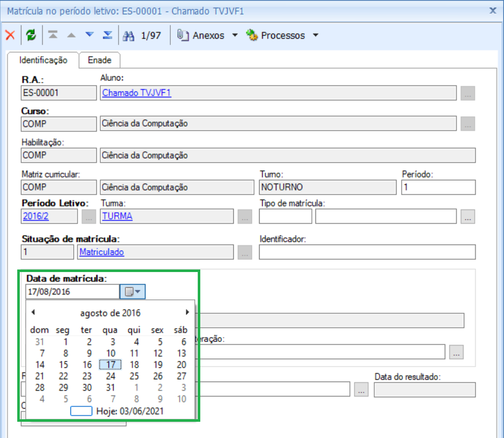
Task: Pick day 20 in August calendar
Action: click(182, 364)
